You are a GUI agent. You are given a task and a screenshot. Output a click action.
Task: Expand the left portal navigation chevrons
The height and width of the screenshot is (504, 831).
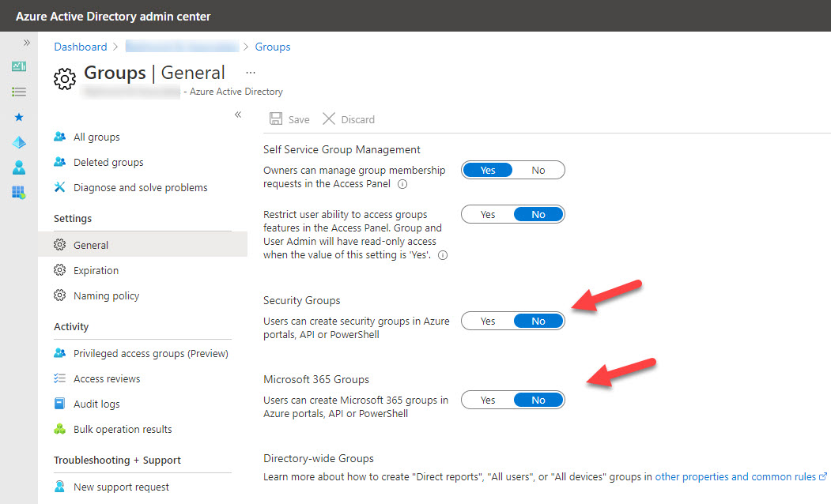pos(27,43)
